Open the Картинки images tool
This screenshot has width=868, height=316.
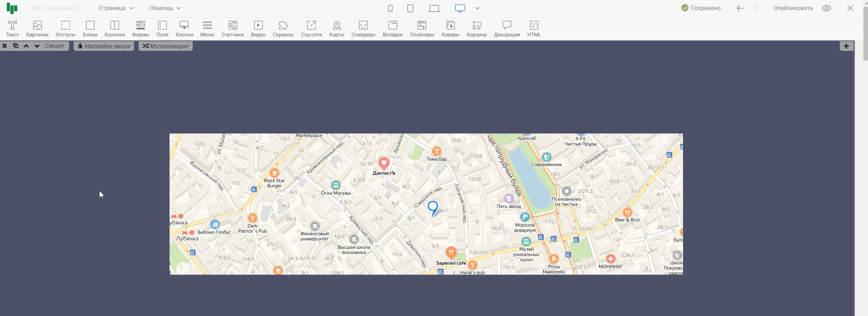pyautogui.click(x=37, y=29)
